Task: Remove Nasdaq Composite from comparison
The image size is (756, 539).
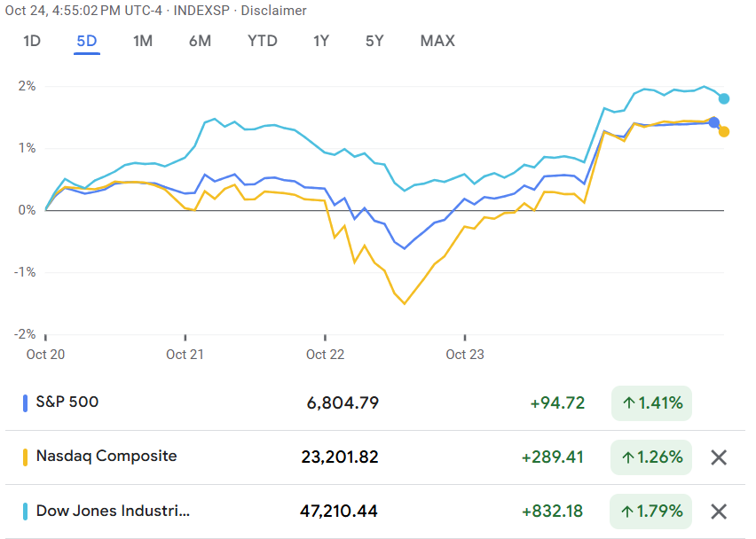Action: tap(719, 457)
